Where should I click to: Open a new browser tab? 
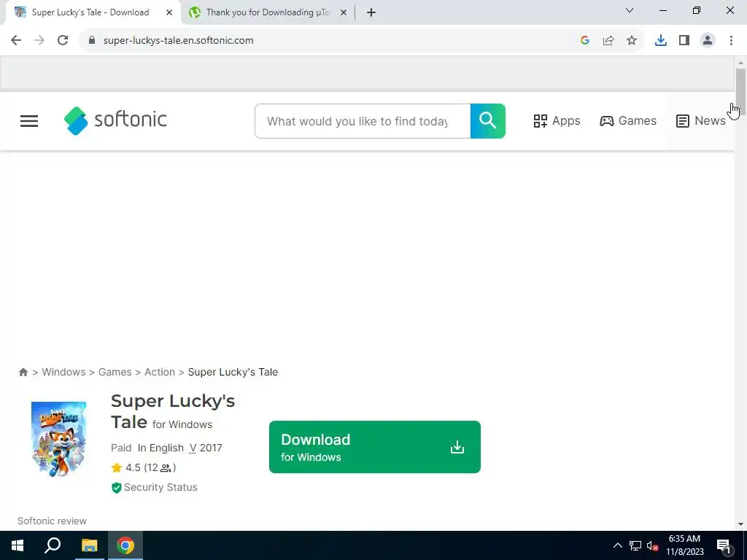(371, 13)
